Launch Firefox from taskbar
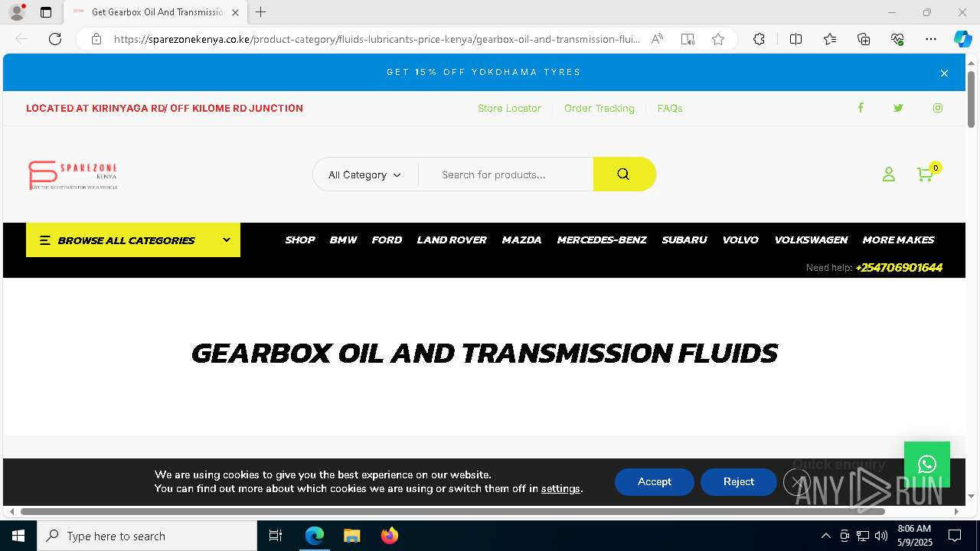The image size is (980, 551). pos(390,536)
